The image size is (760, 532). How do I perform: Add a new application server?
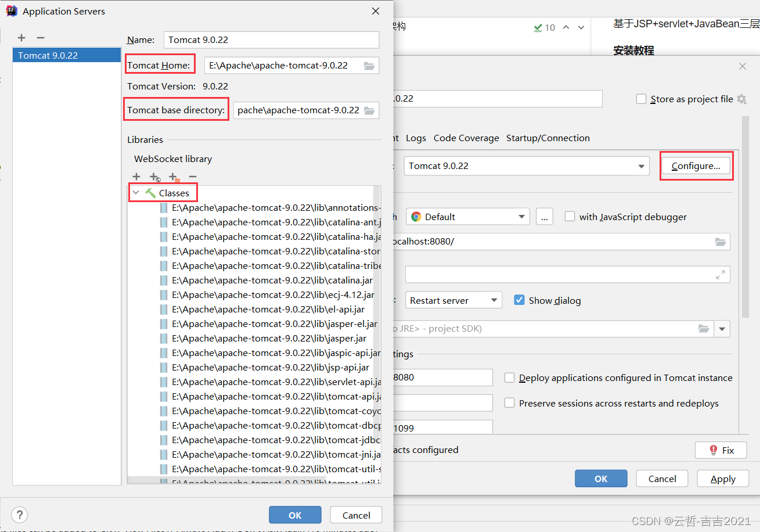click(21, 38)
